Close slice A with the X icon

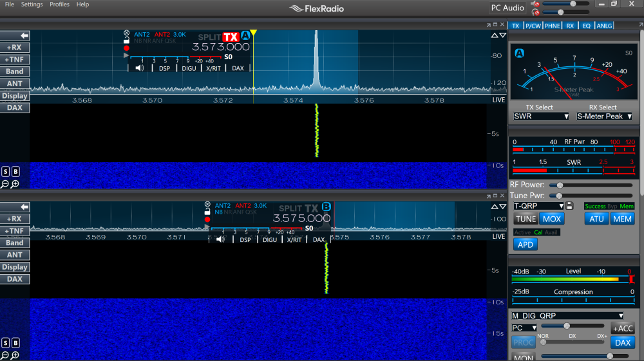[126, 33]
